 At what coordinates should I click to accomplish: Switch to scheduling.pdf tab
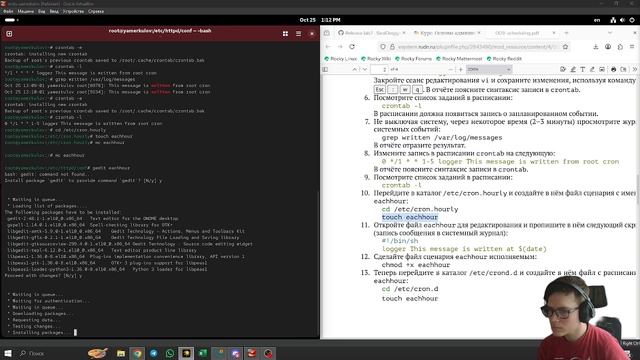coord(522,33)
